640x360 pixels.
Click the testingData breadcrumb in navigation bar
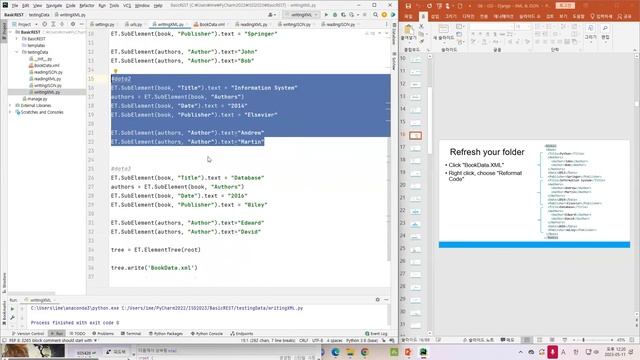click(x=39, y=15)
